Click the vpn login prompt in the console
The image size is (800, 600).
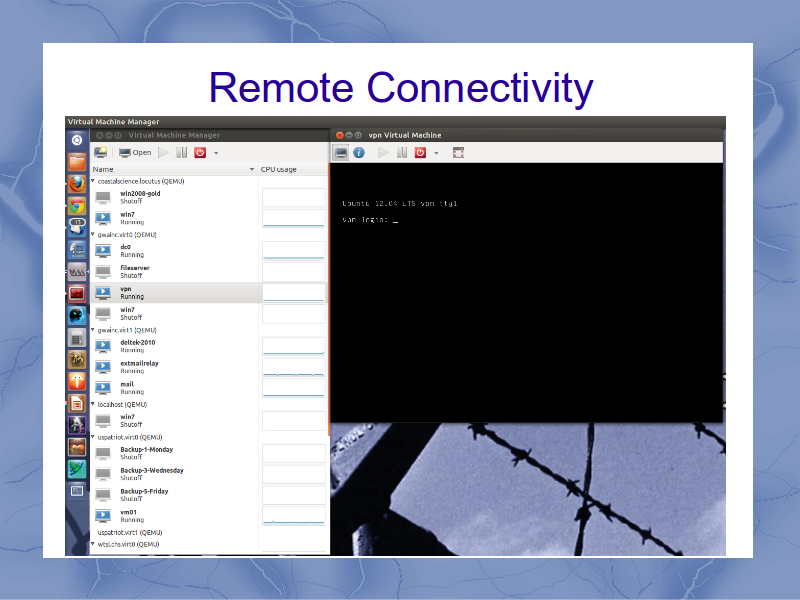pos(369,220)
